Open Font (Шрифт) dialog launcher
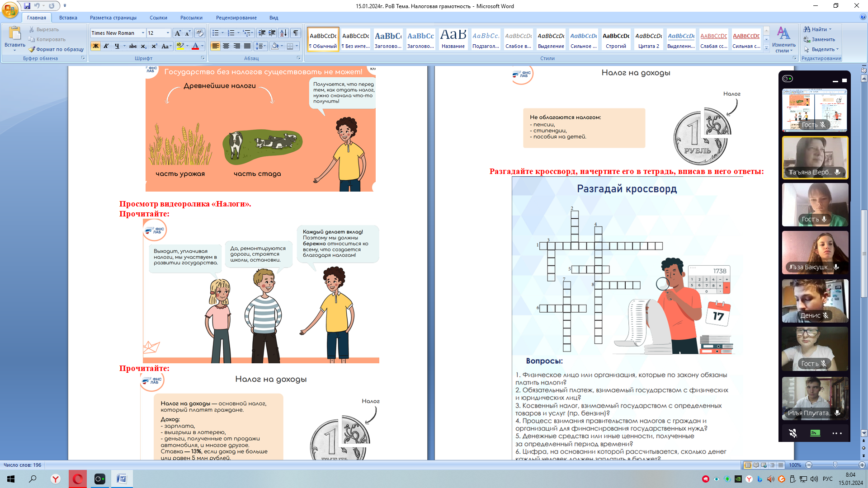Viewport: 868px width, 488px height. [203, 58]
